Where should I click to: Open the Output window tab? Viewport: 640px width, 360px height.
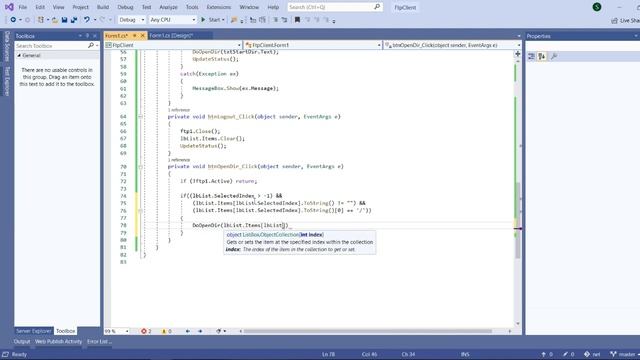[22, 342]
